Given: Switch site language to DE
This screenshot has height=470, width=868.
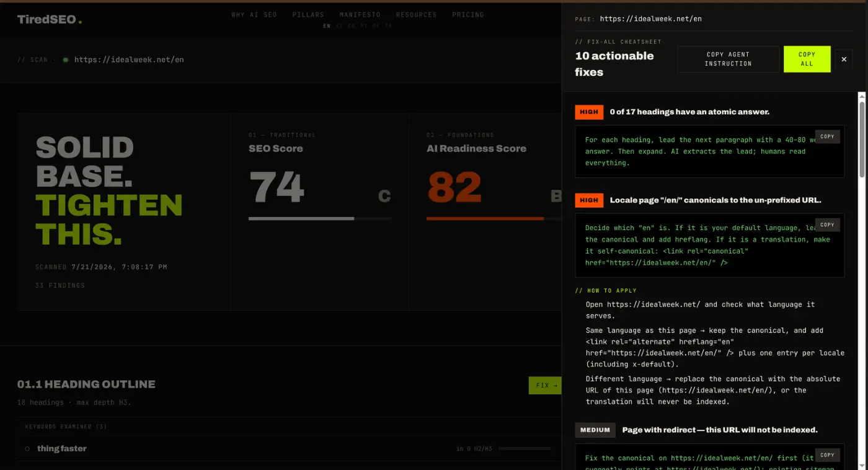Looking at the screenshot, I should pyautogui.click(x=376, y=26).
